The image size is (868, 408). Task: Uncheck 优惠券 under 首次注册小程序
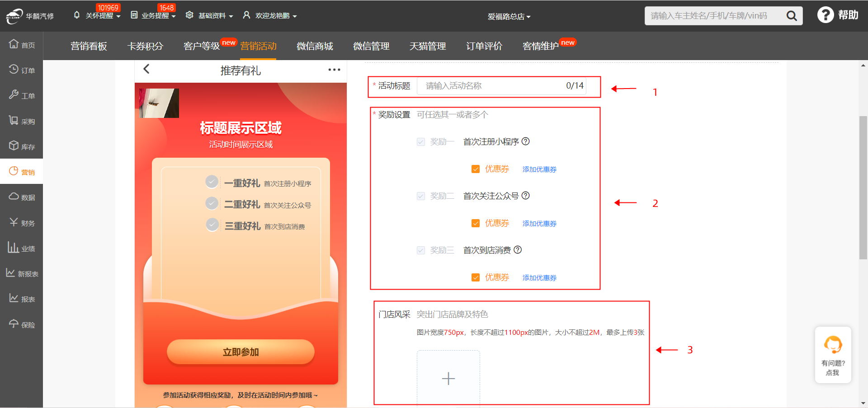476,169
